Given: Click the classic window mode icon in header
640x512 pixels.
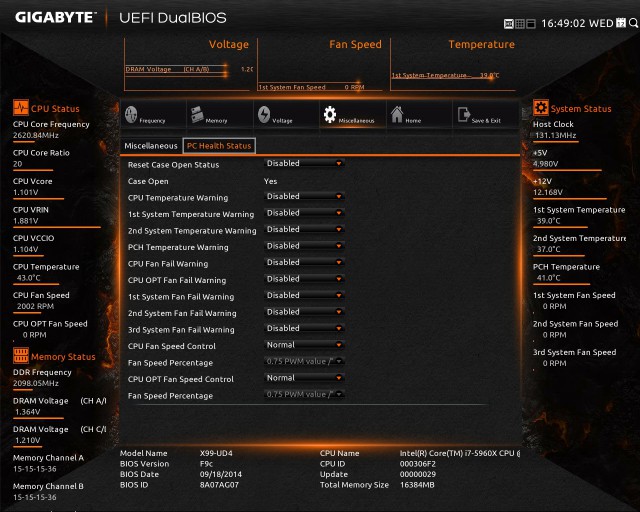Looking at the screenshot, I should coord(531,24).
